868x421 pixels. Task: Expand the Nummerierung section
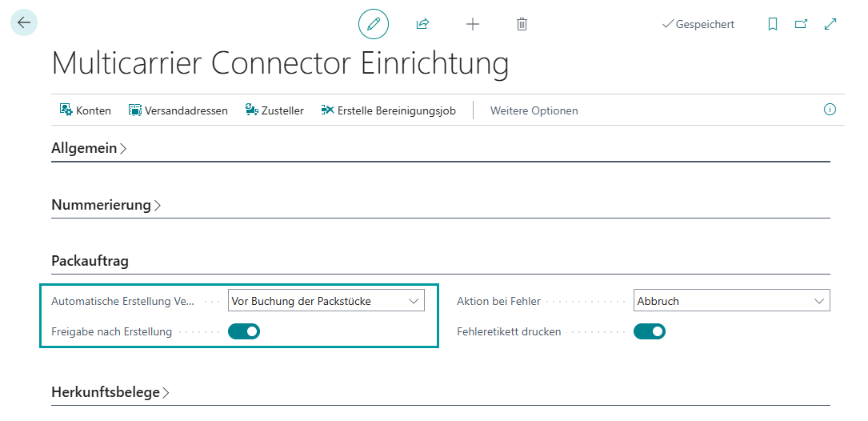[106, 205]
